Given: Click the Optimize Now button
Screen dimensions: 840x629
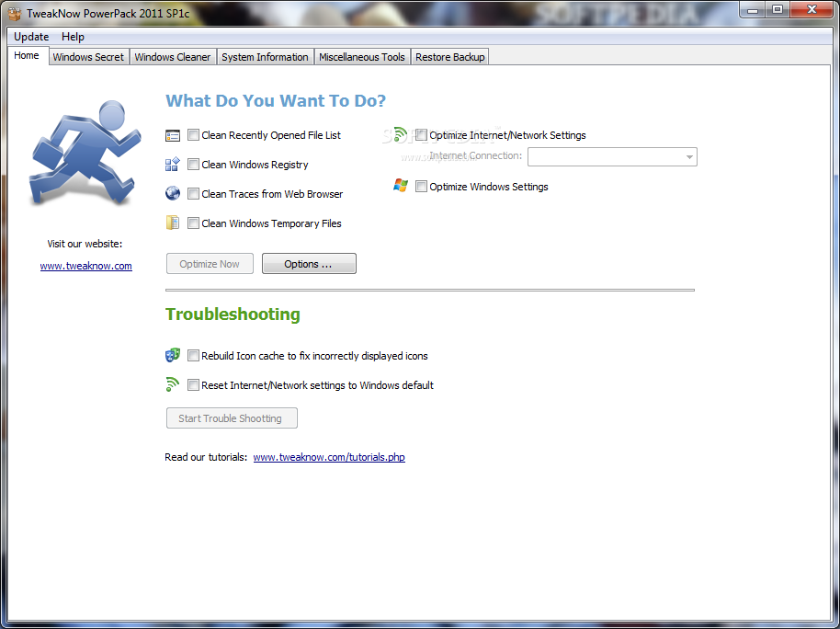Looking at the screenshot, I should click(x=210, y=264).
